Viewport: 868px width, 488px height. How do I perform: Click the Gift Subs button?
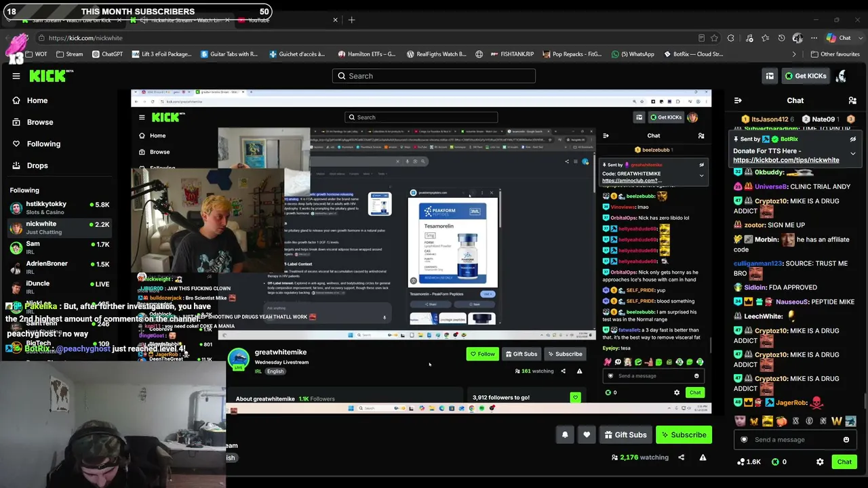pos(625,434)
